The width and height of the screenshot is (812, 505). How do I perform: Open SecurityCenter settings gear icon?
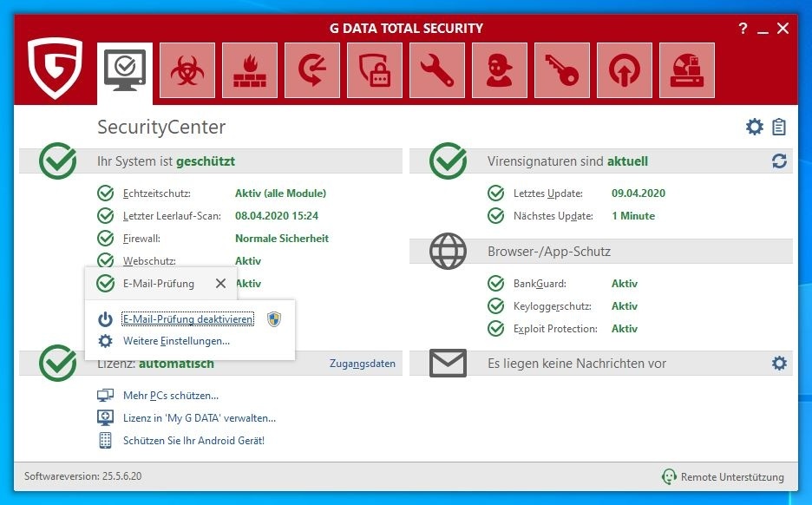point(755,127)
